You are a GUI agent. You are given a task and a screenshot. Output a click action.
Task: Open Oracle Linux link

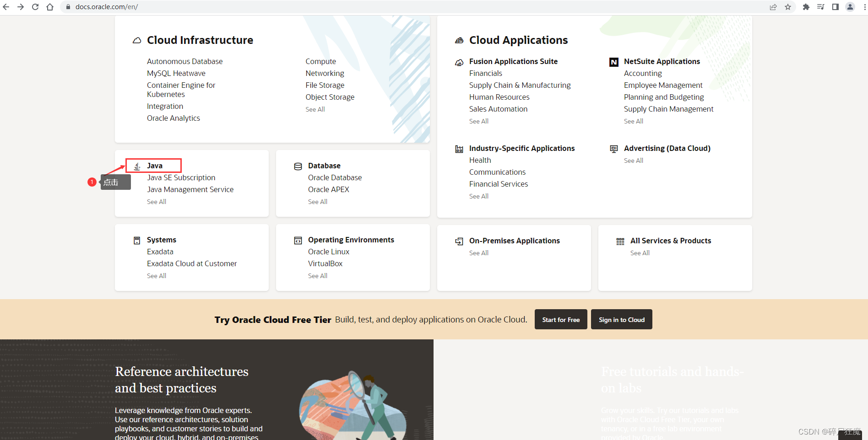(x=329, y=252)
